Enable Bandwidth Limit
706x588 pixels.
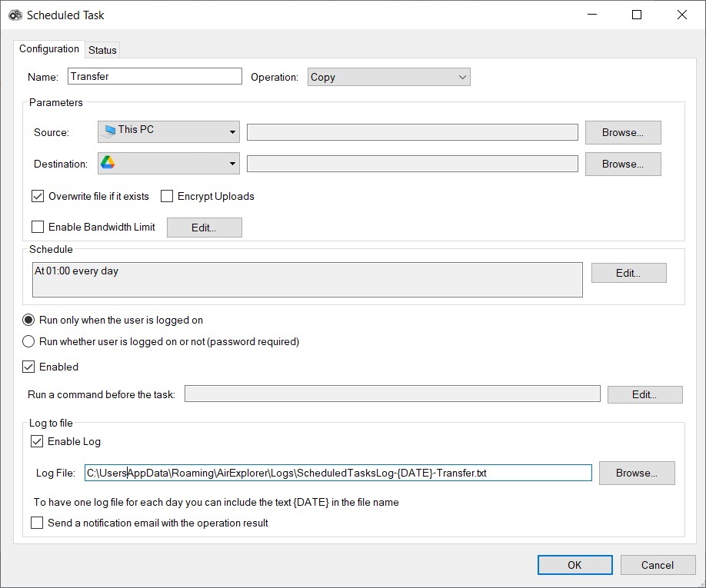[x=38, y=227]
